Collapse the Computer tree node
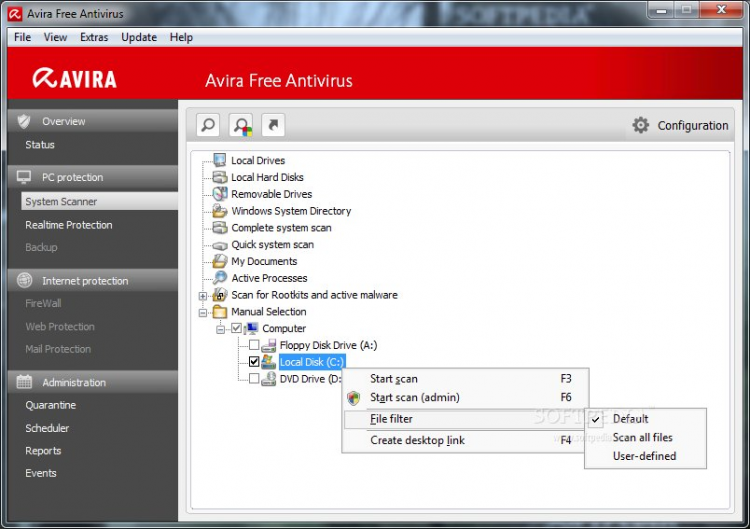750x529 pixels. 220,330
